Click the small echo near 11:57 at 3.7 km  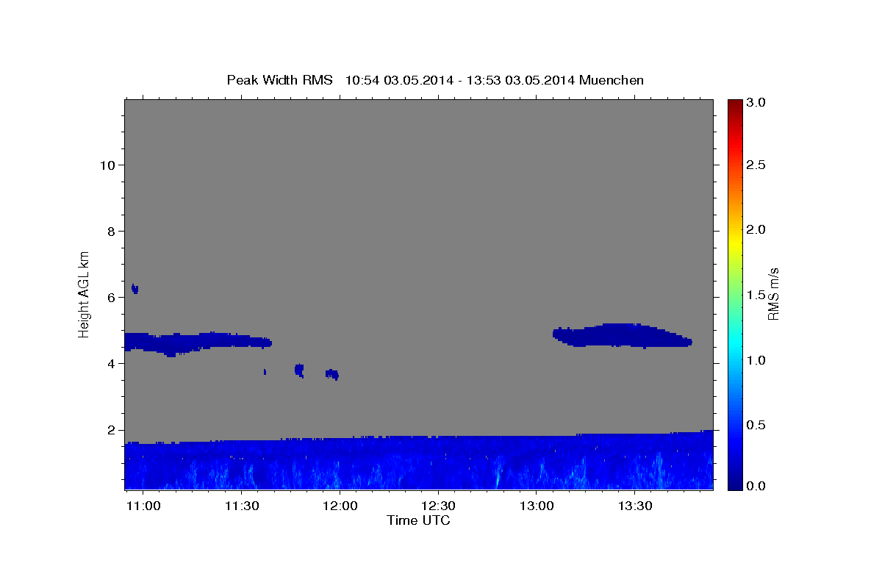point(332,374)
